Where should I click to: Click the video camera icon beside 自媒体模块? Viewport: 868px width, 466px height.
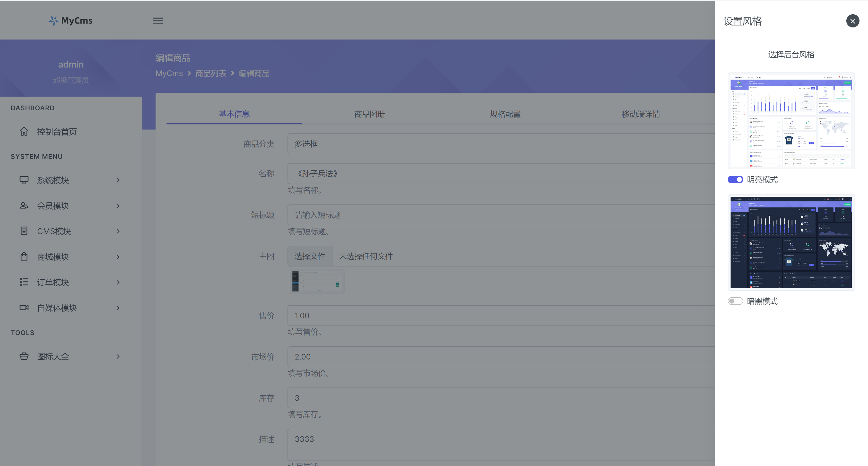[x=24, y=308]
